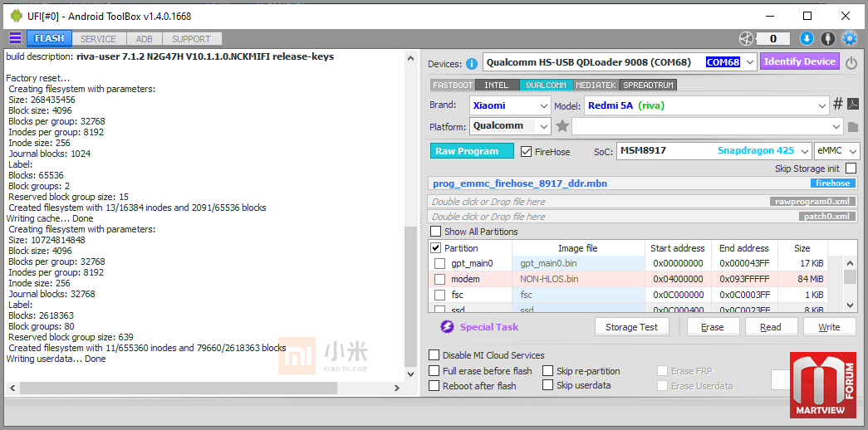This screenshot has width=868, height=430.
Task: Click the download update icon
Action: pos(807,39)
